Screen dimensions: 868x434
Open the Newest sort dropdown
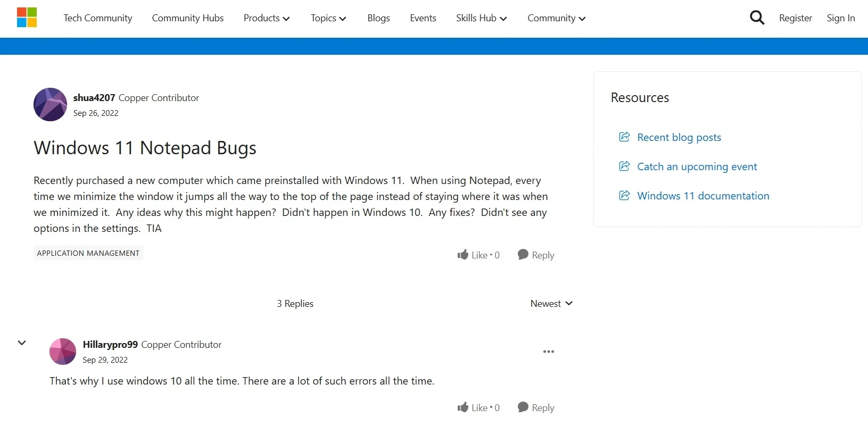point(551,304)
